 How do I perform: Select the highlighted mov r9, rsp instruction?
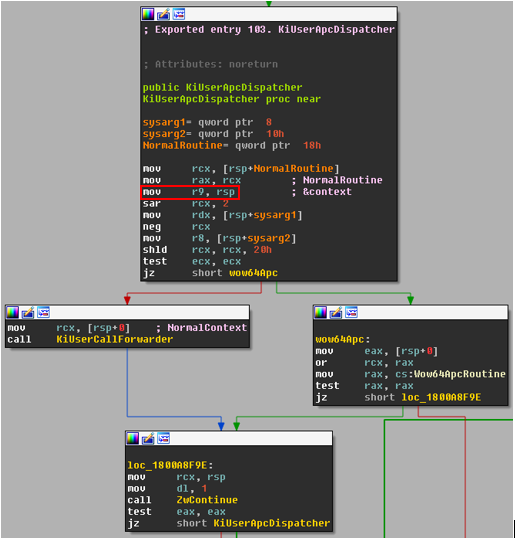[190, 192]
